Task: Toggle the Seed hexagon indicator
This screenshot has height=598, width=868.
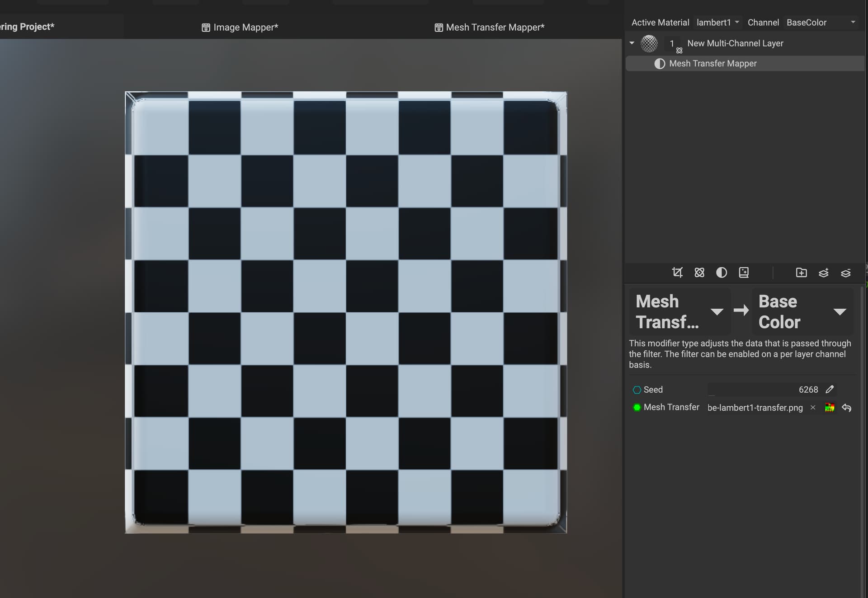Action: 637,390
